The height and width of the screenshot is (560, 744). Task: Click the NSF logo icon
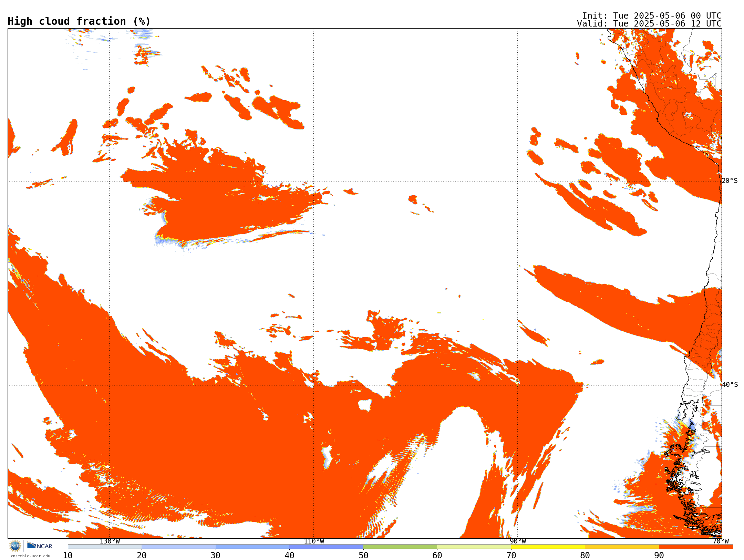15,546
